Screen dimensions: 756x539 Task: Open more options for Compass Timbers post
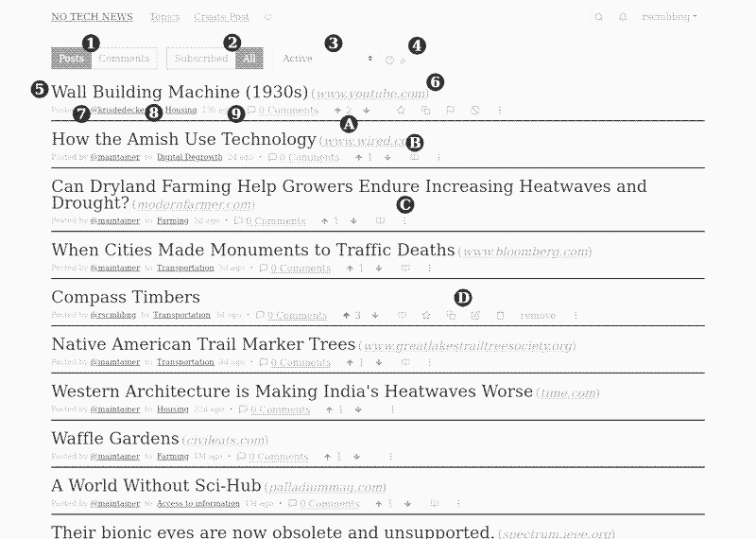tap(576, 316)
